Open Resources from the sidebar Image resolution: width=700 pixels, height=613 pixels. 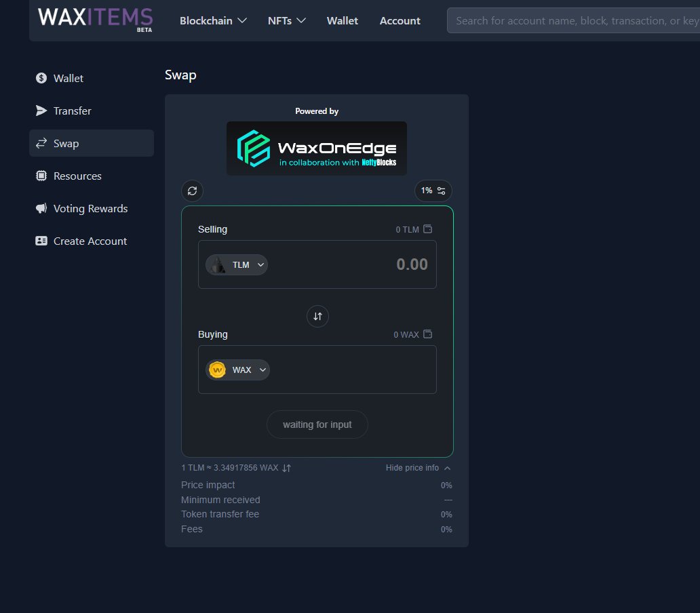92,176
